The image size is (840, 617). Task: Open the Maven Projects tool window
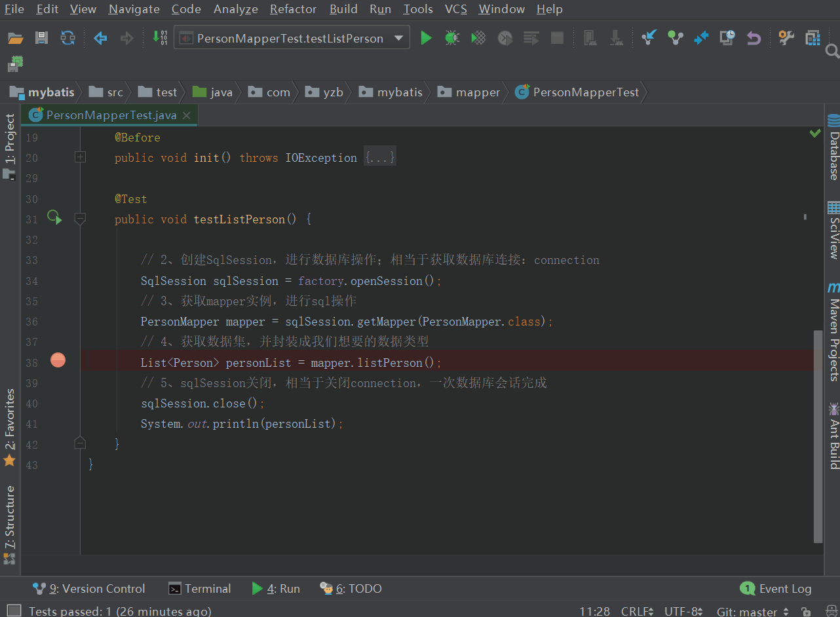833,331
